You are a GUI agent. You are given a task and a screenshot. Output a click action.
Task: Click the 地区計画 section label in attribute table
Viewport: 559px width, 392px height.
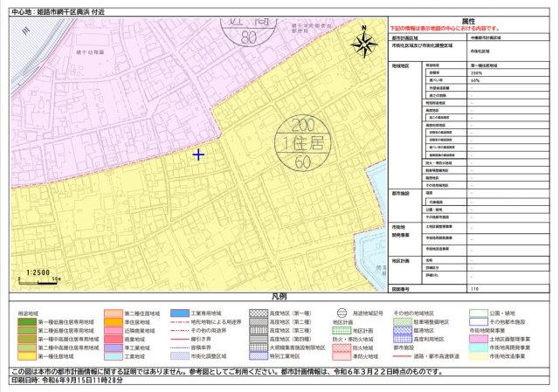(x=401, y=261)
